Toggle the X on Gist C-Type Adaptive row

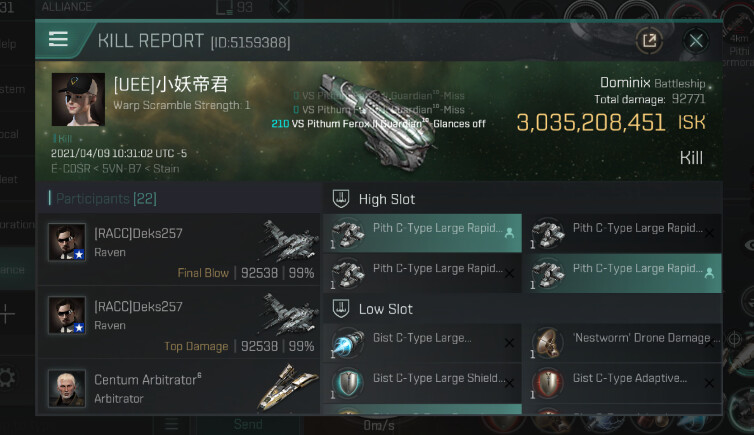(709, 383)
